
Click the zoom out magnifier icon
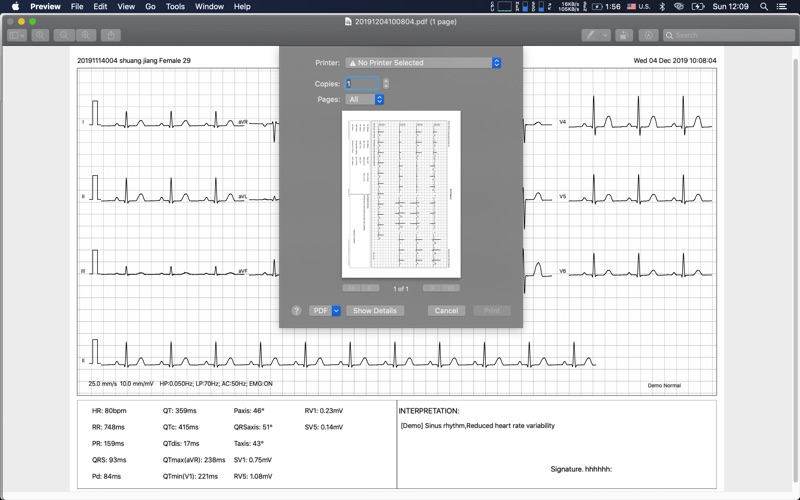[64, 35]
